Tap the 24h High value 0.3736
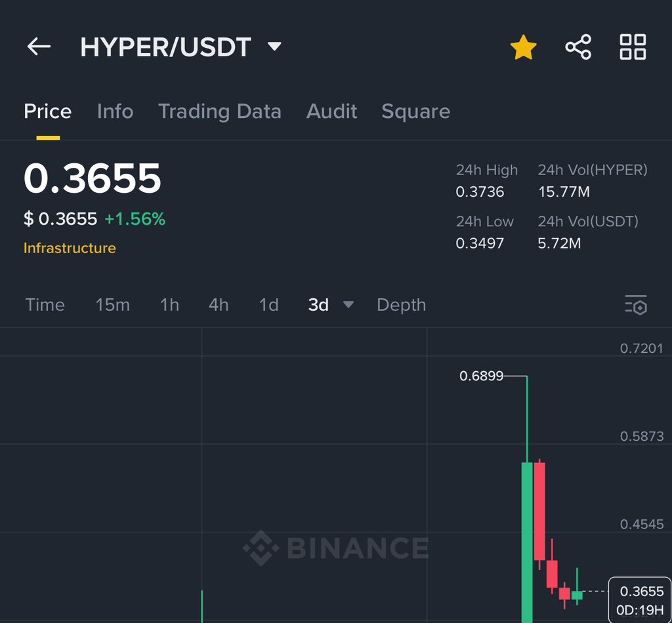Viewport: 672px width, 623px height. [x=480, y=191]
